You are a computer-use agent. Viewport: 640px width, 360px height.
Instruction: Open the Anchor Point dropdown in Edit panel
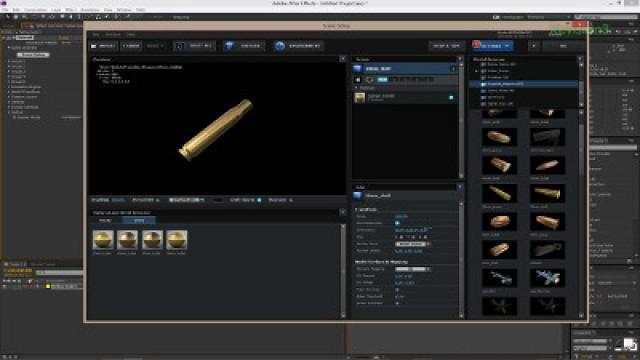(x=412, y=244)
